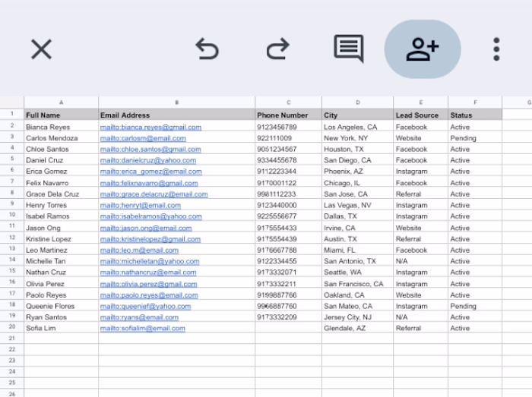Select the Sofia Lim name cell
The width and height of the screenshot is (532, 397).
[x=61, y=328]
